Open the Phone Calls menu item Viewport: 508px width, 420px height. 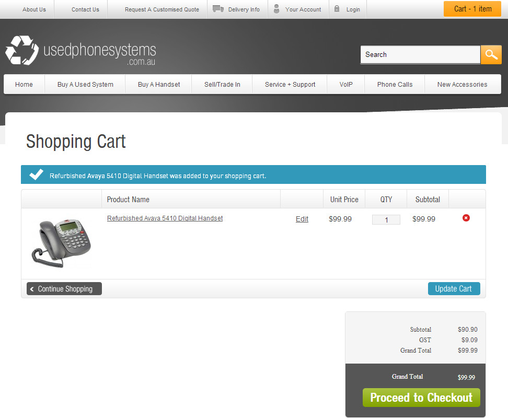pyautogui.click(x=395, y=84)
